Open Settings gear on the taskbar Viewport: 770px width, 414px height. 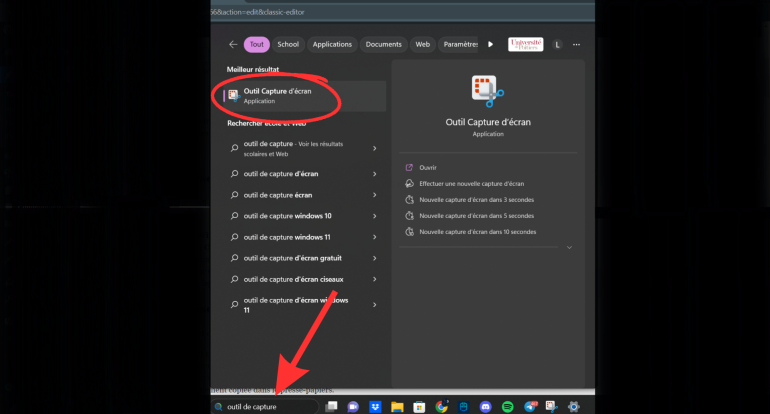[573, 407]
